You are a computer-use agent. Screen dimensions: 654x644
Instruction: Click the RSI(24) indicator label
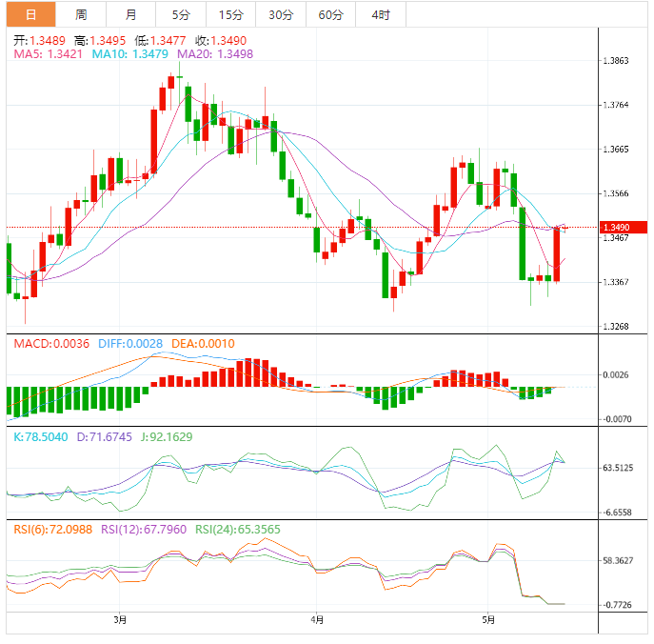(238, 529)
